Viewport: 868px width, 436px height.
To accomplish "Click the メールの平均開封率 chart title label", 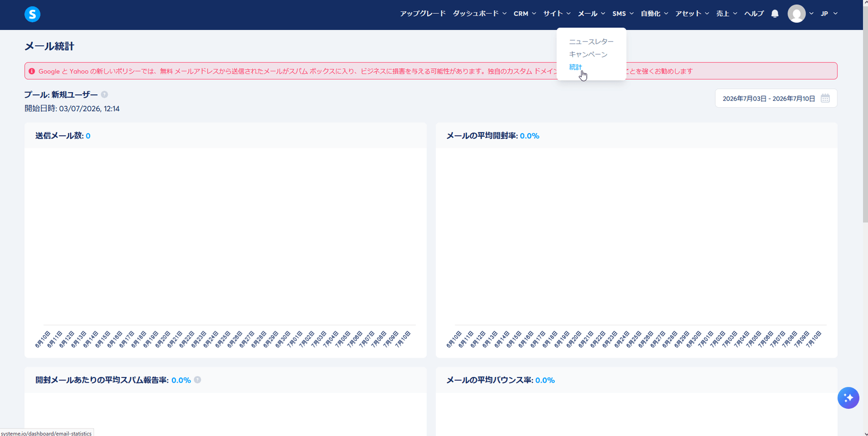I will click(481, 136).
